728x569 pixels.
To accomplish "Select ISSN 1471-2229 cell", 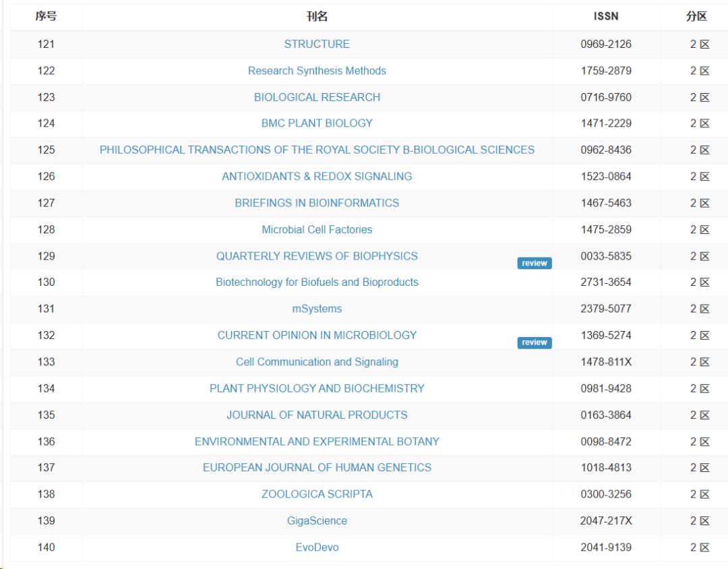I will [606, 123].
